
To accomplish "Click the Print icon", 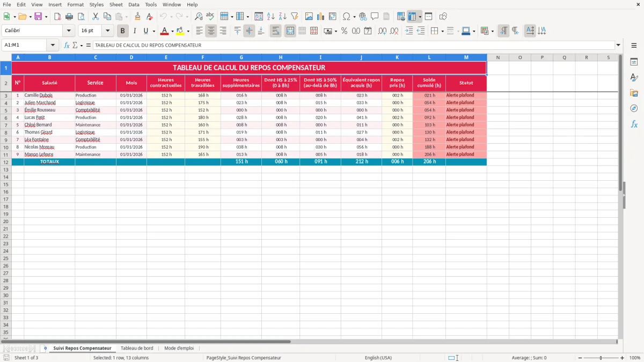I will [x=69, y=17].
